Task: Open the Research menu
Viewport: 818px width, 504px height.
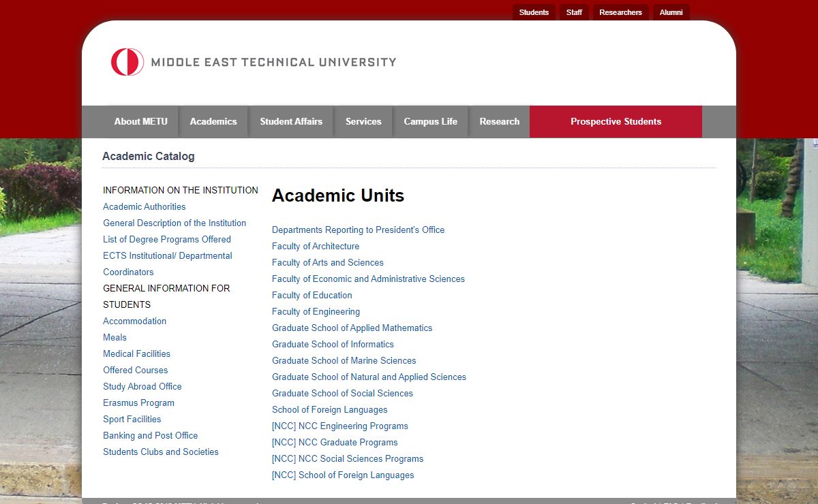Action: click(499, 121)
